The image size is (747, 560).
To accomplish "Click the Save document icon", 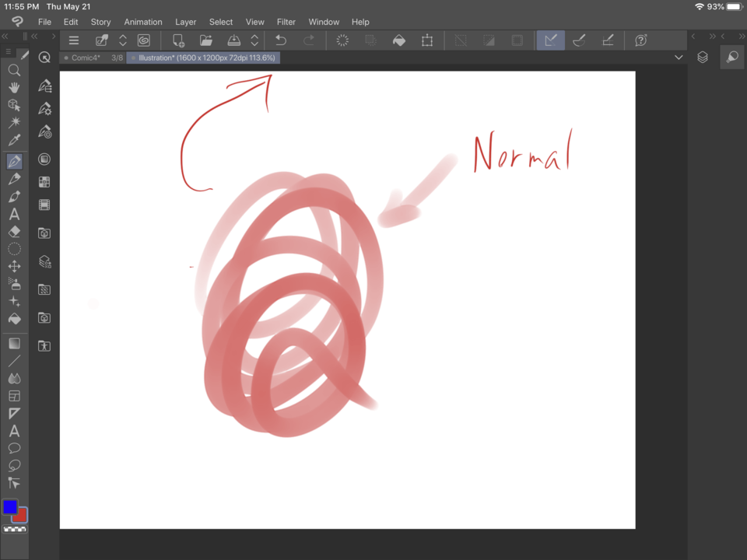I will tap(234, 40).
